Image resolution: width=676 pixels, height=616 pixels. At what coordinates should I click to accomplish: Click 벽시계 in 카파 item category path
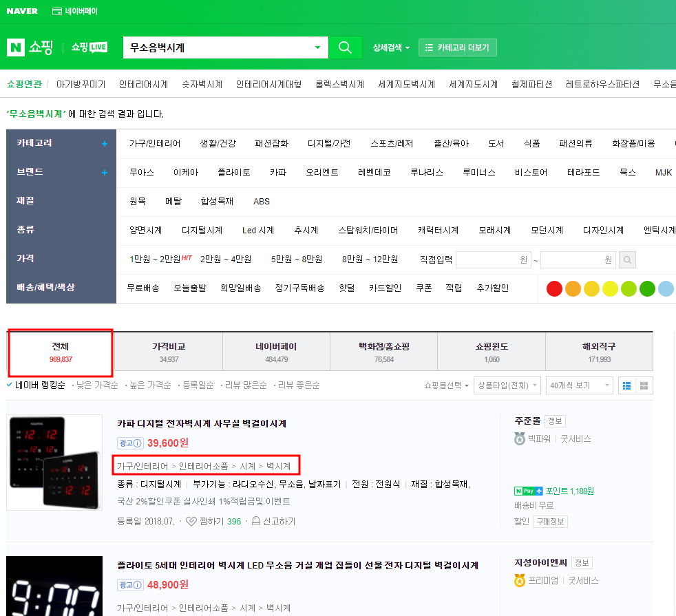[x=279, y=467]
